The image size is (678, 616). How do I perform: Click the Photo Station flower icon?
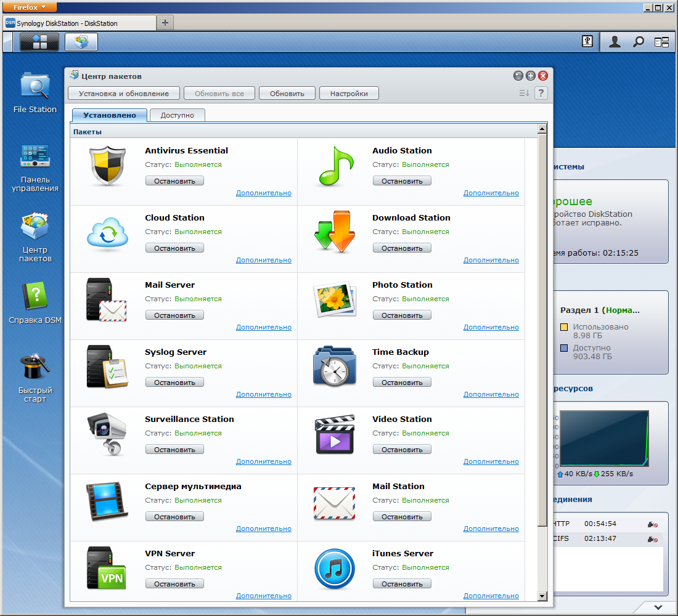click(335, 299)
